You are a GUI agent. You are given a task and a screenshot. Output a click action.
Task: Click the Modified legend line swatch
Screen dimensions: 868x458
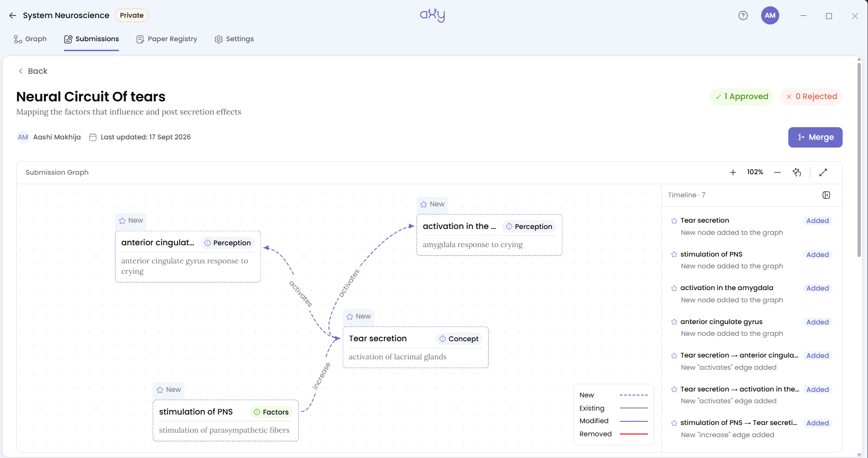[634, 421]
